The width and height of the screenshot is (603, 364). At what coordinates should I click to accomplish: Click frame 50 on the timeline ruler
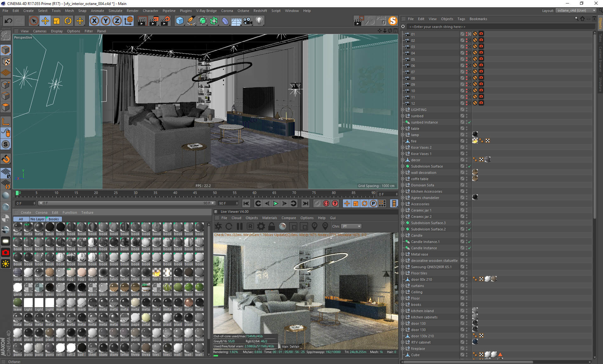click(215, 193)
